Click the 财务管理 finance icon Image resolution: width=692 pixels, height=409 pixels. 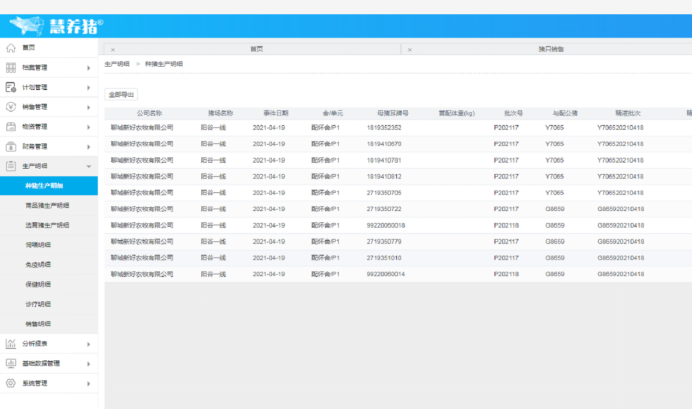point(11,146)
